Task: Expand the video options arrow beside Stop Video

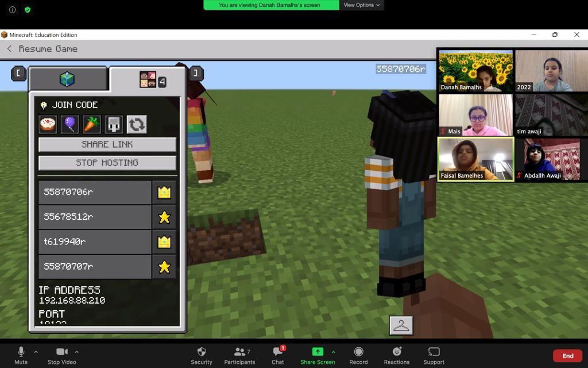Action: click(x=76, y=352)
